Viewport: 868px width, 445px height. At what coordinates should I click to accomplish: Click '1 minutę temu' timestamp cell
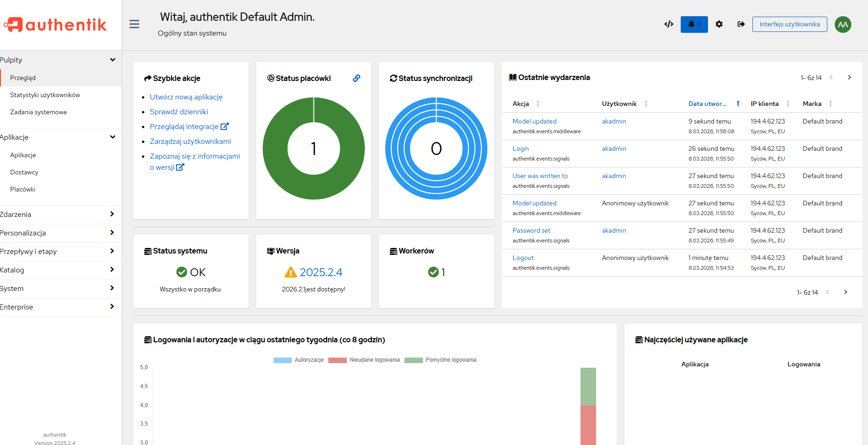(x=708, y=258)
